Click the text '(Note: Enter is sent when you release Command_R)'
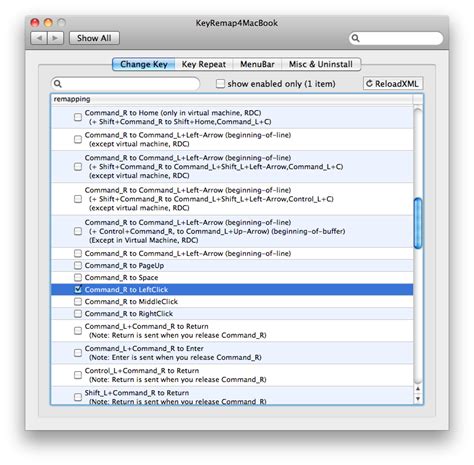This screenshot has width=474, height=465. pyautogui.click(x=175, y=357)
